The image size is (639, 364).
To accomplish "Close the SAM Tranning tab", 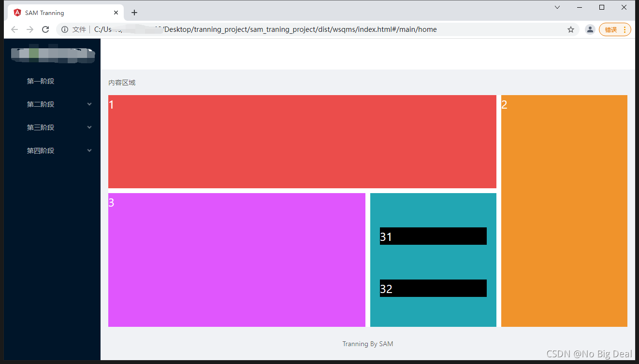I will click(x=116, y=13).
